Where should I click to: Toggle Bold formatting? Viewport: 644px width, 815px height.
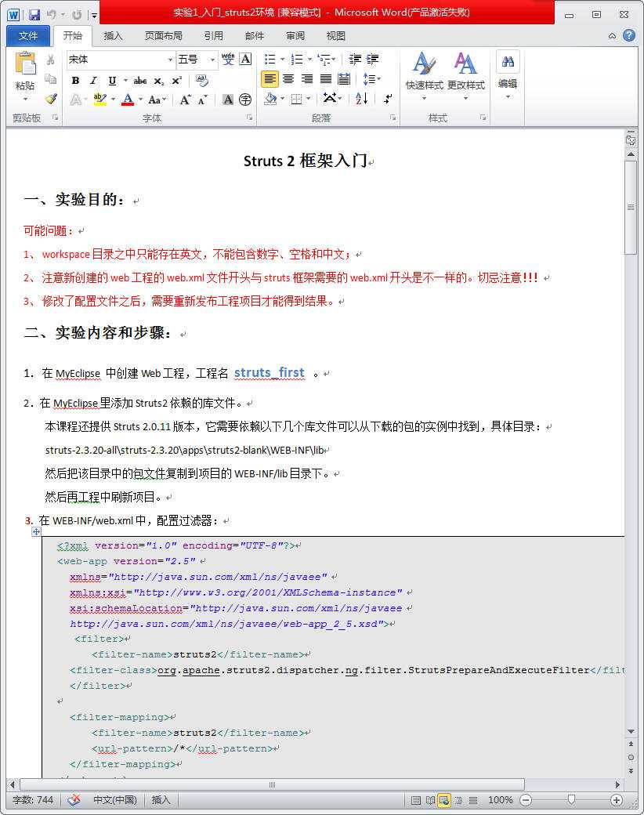[76, 81]
